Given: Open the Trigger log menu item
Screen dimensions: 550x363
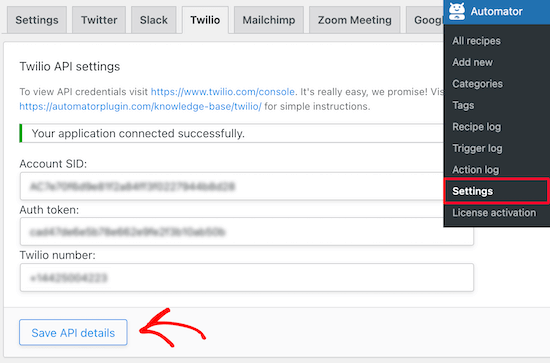Looking at the screenshot, I should tap(477, 148).
